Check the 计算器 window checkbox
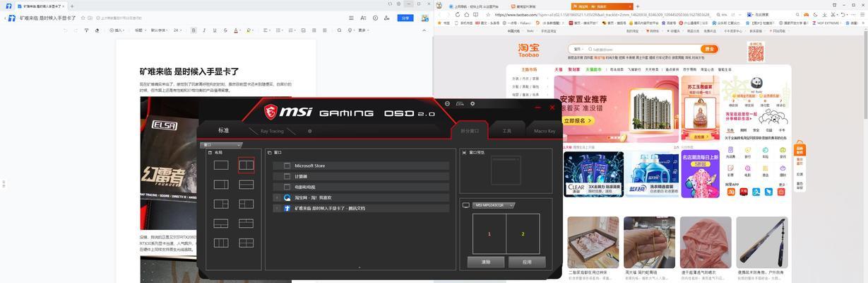Image resolution: width=868 pixels, height=283 pixels. coord(287,176)
